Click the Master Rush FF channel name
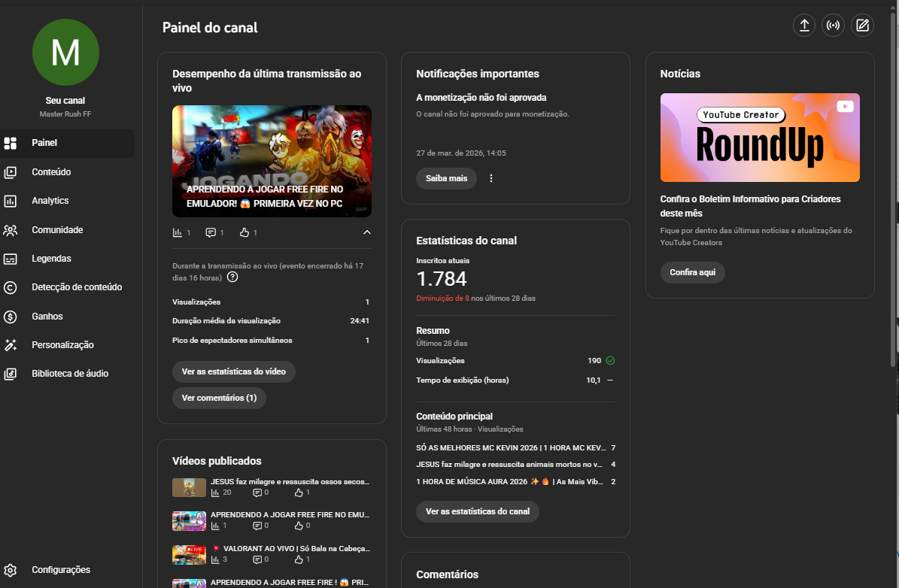The height and width of the screenshot is (588, 899). point(65,114)
